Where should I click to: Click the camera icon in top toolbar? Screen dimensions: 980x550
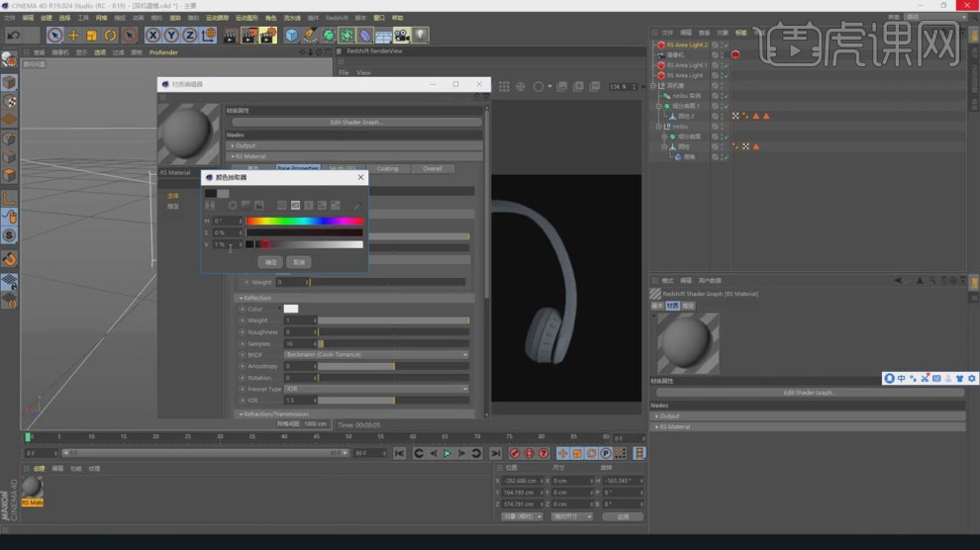[402, 36]
